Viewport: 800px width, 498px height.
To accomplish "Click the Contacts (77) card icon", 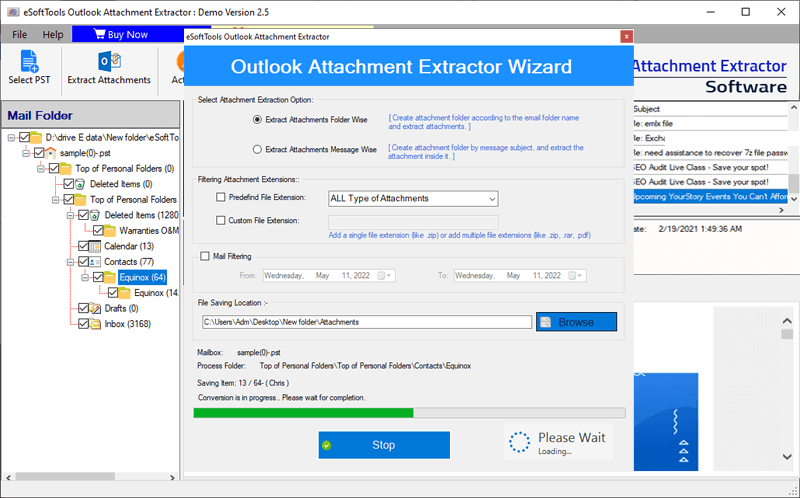I will point(94,262).
